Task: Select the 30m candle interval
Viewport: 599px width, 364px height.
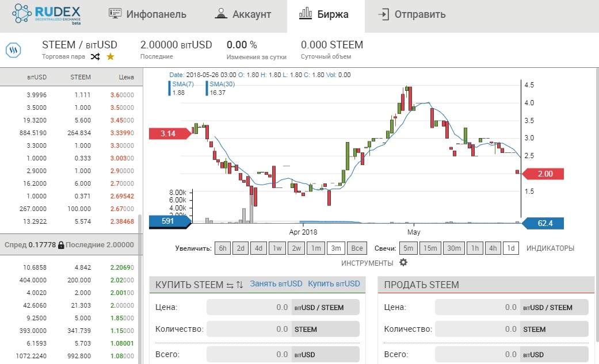Action: [x=454, y=248]
